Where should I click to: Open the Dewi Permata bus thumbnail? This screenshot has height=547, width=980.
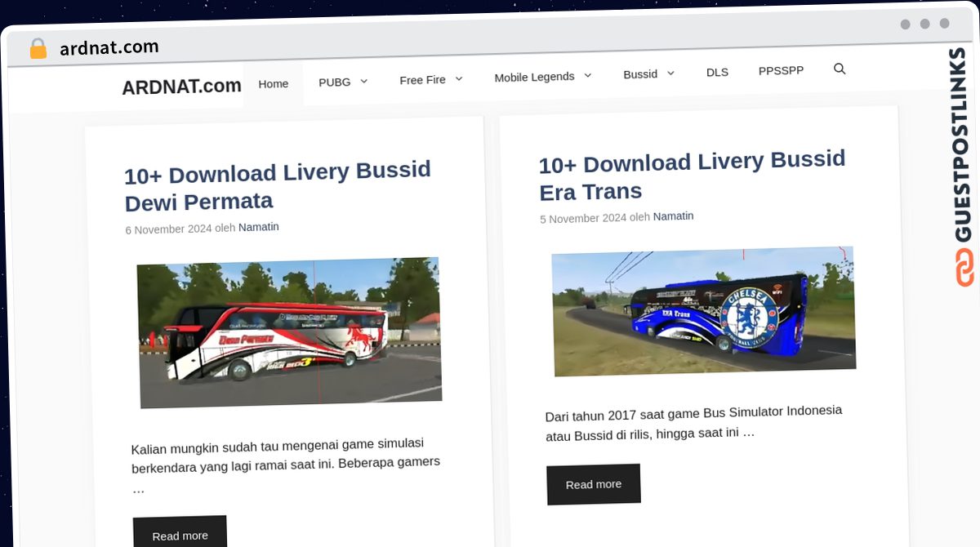point(290,332)
